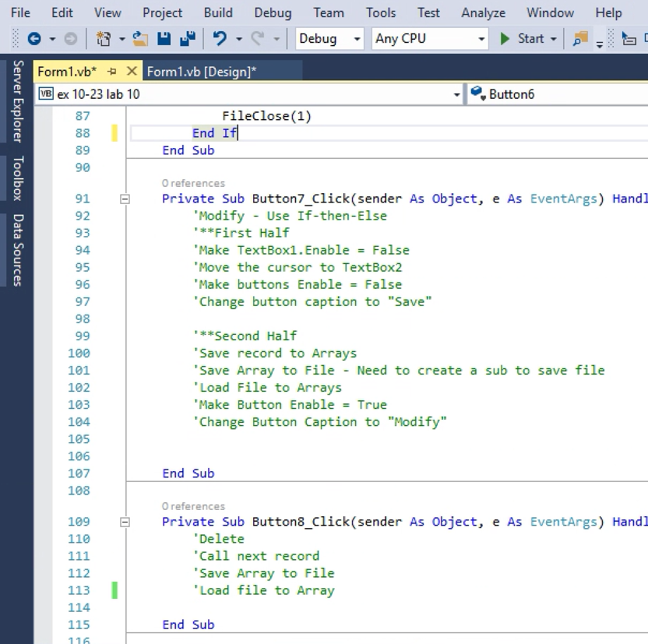
Task: Open the Analyze menu
Action: 483,13
